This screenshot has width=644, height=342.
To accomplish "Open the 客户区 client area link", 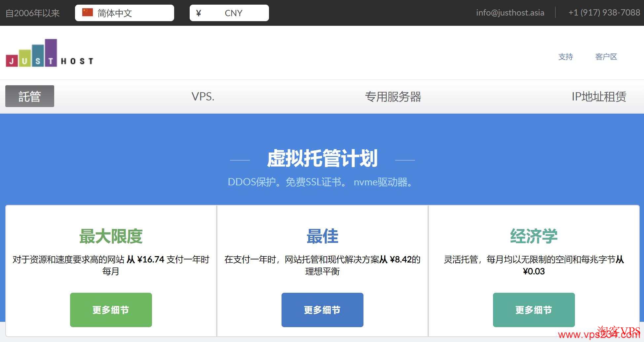I will tap(606, 57).
